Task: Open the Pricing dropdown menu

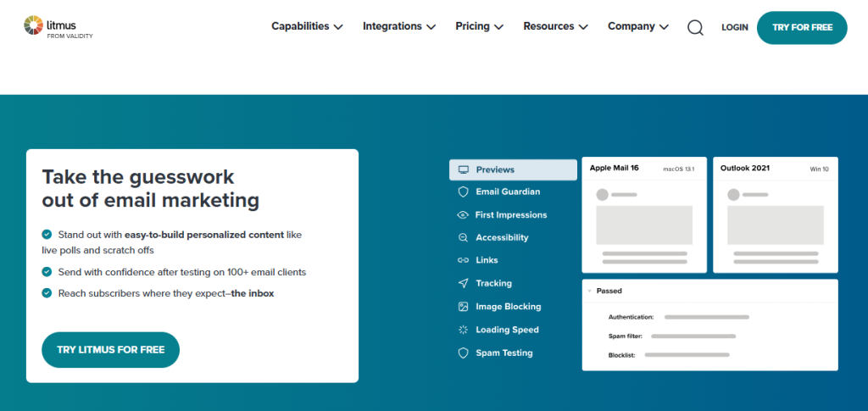Action: point(479,26)
